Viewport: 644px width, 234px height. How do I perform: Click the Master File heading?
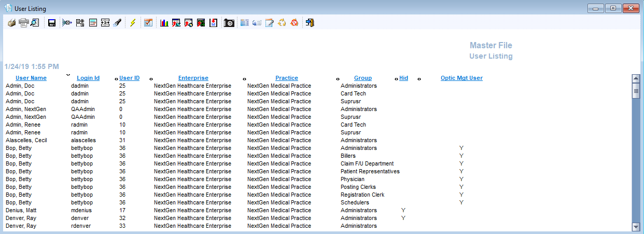(491, 46)
